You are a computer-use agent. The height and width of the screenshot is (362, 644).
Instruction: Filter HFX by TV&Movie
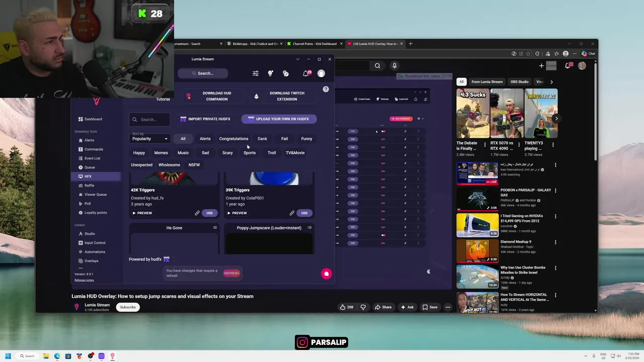click(295, 153)
